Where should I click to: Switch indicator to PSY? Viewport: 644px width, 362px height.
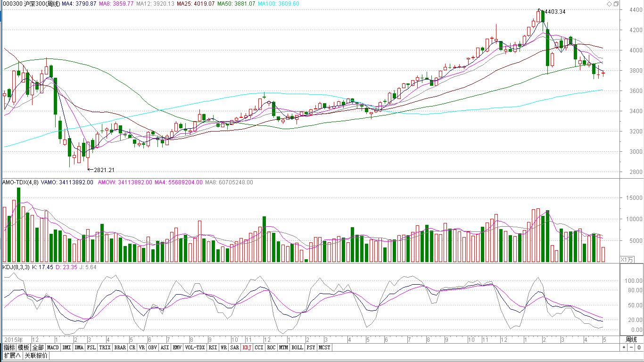(310, 347)
